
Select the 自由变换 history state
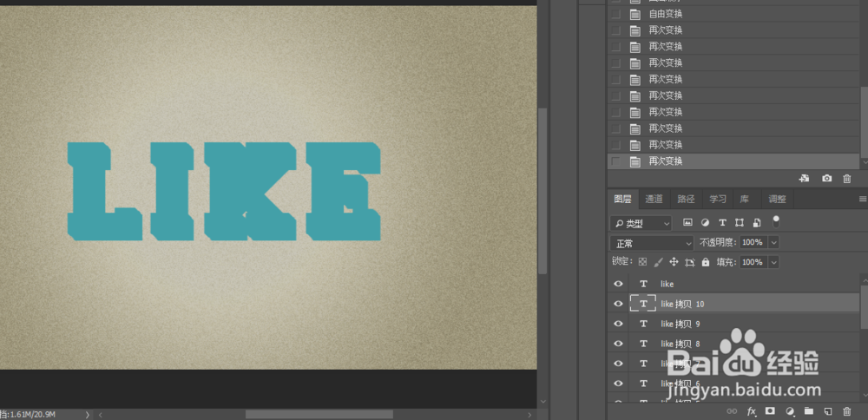click(x=734, y=14)
